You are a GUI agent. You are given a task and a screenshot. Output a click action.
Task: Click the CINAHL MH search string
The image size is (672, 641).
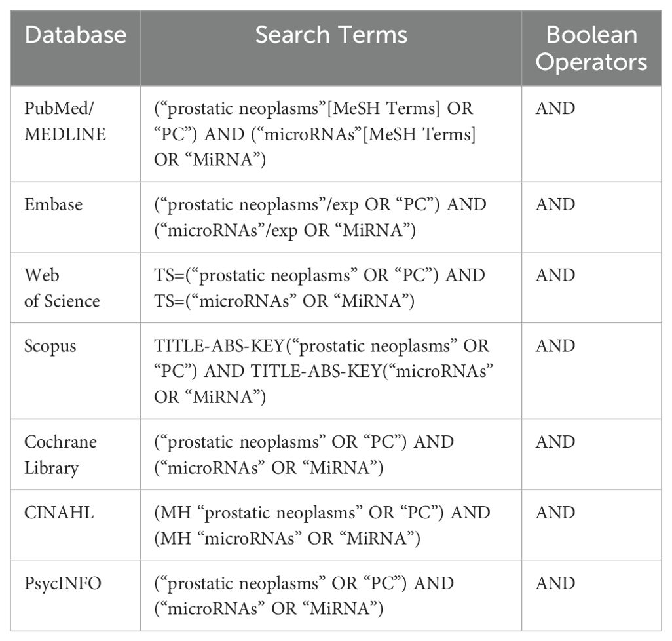click(x=322, y=525)
